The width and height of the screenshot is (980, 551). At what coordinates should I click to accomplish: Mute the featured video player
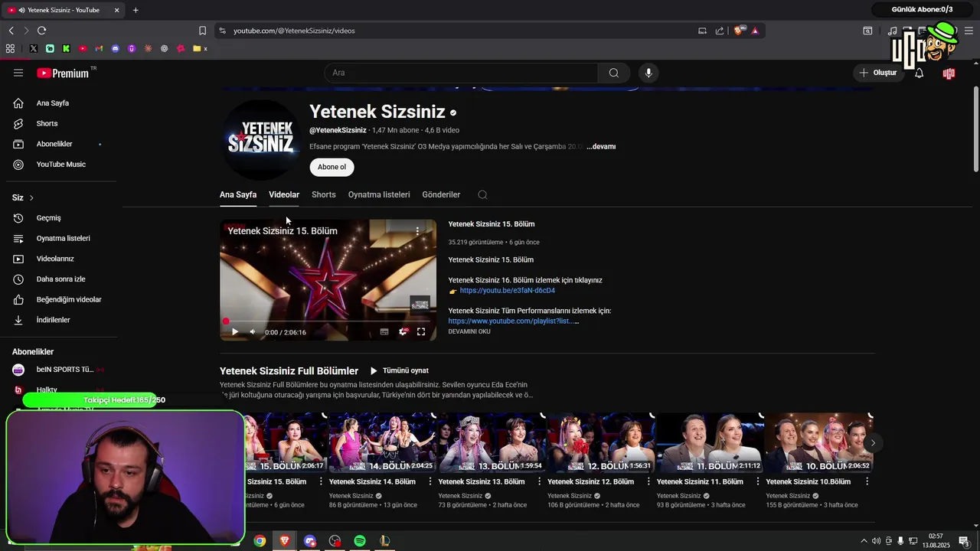coord(252,332)
